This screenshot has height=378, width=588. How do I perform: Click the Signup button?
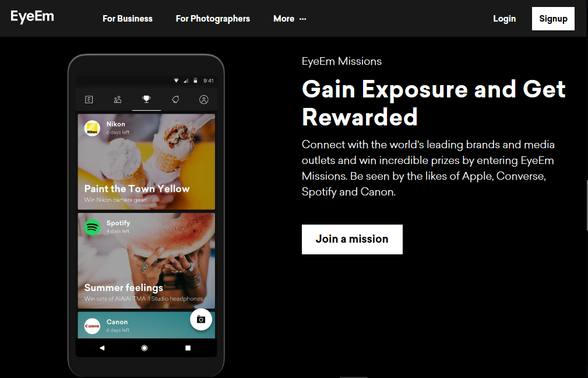[x=553, y=19]
